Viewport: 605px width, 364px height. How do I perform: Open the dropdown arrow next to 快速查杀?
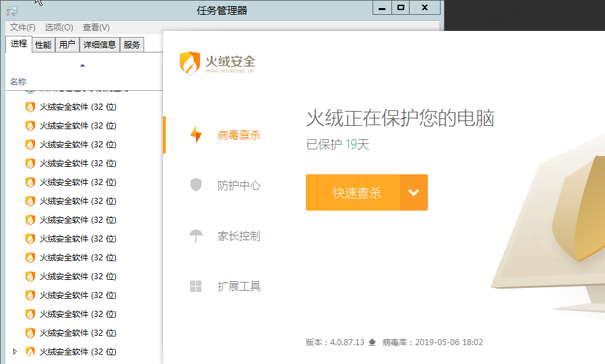[x=414, y=192]
